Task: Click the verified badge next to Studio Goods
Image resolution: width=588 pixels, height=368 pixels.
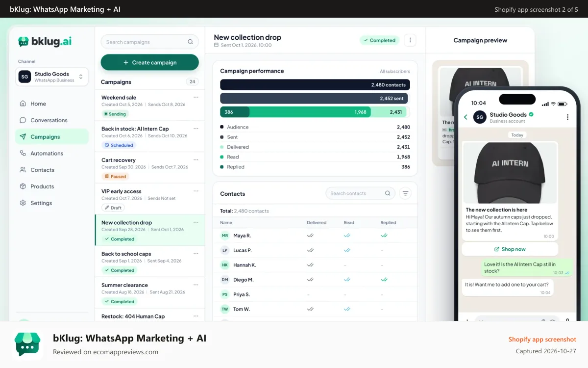Action: [x=531, y=115]
